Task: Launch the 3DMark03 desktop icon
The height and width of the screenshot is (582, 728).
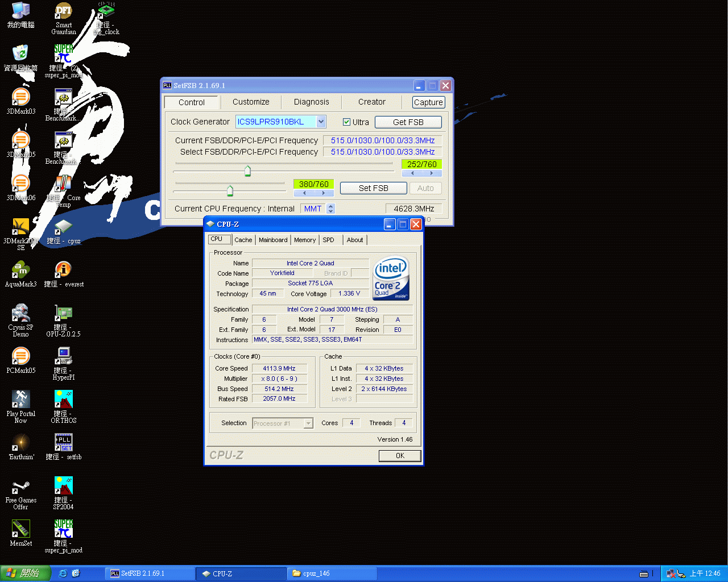Action: pyautogui.click(x=21, y=101)
